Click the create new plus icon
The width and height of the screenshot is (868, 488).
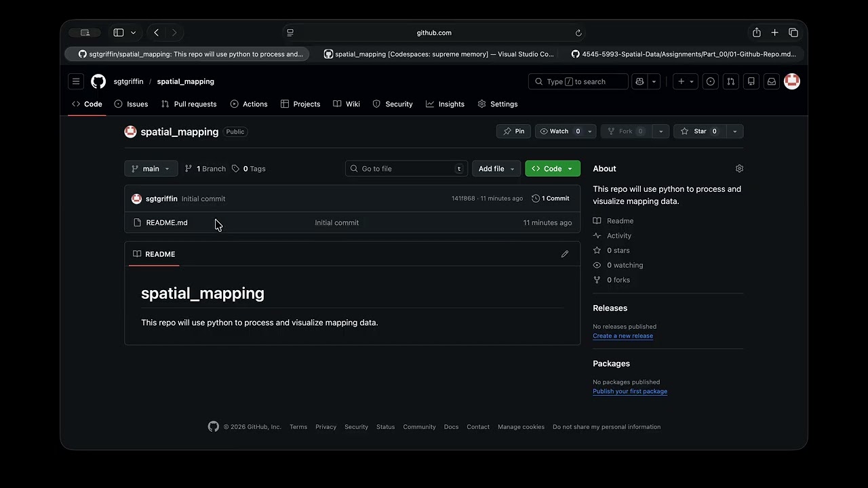(682, 81)
